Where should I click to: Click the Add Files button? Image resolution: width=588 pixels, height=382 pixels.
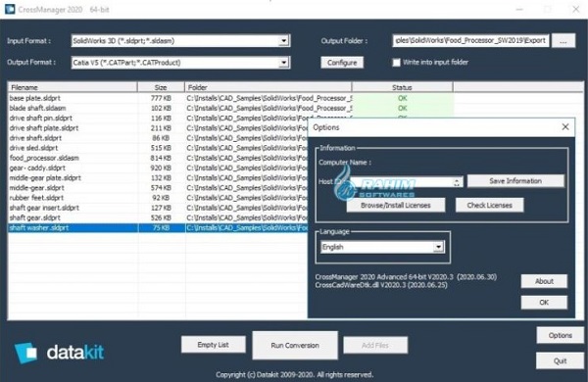375,345
